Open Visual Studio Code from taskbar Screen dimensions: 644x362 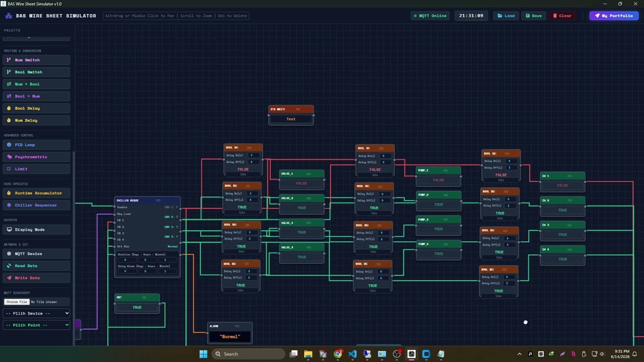(x=352, y=354)
